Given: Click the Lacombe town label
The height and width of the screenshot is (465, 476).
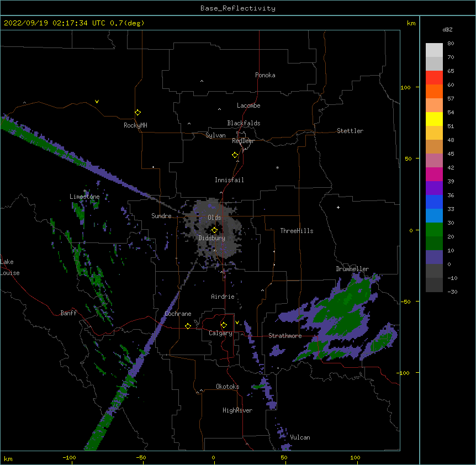Looking at the screenshot, I should pyautogui.click(x=248, y=105).
